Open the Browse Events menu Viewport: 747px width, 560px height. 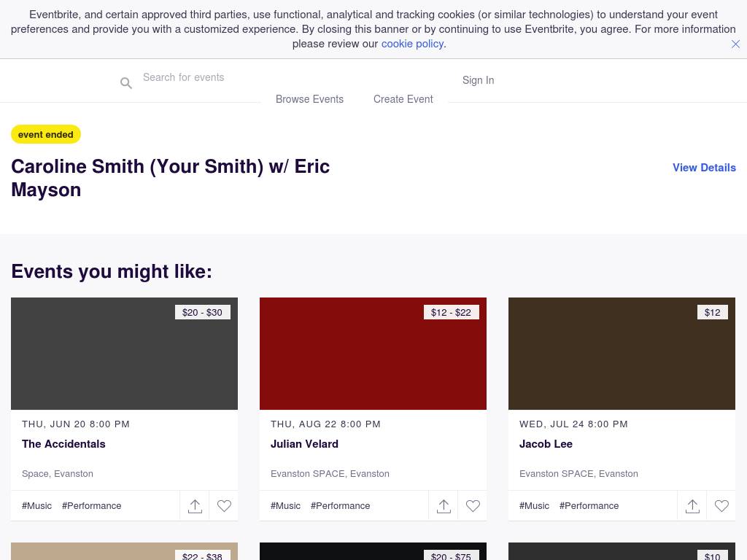pyautogui.click(x=309, y=99)
